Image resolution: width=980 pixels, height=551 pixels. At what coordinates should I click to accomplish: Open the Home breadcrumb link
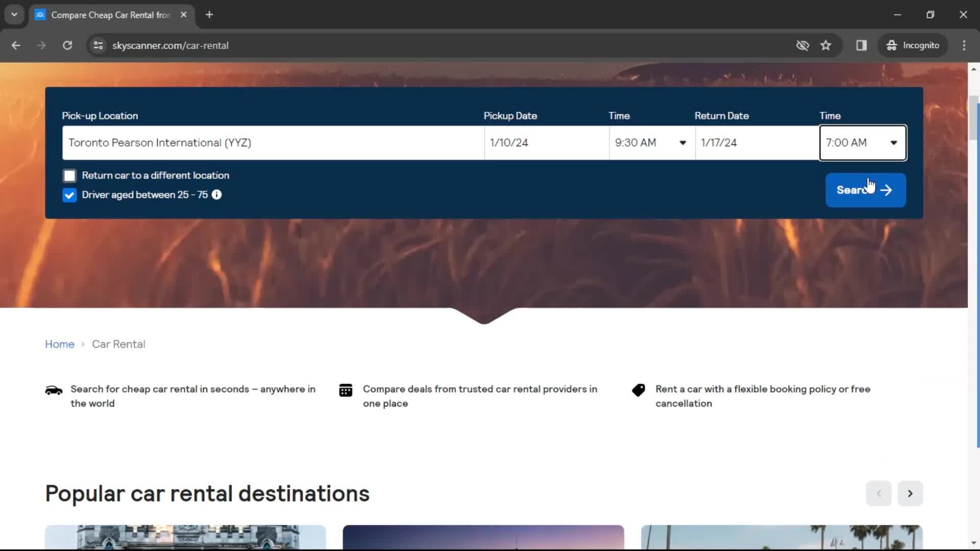[59, 344]
